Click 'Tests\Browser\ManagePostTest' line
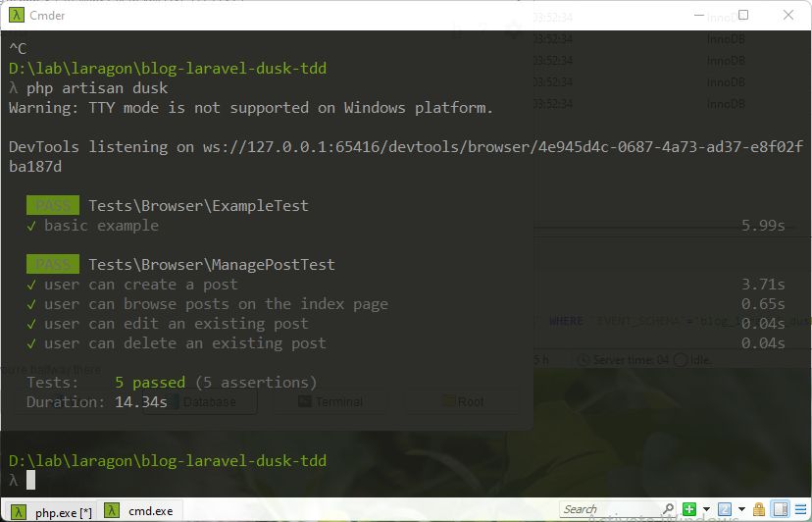812x522 pixels. [211, 265]
